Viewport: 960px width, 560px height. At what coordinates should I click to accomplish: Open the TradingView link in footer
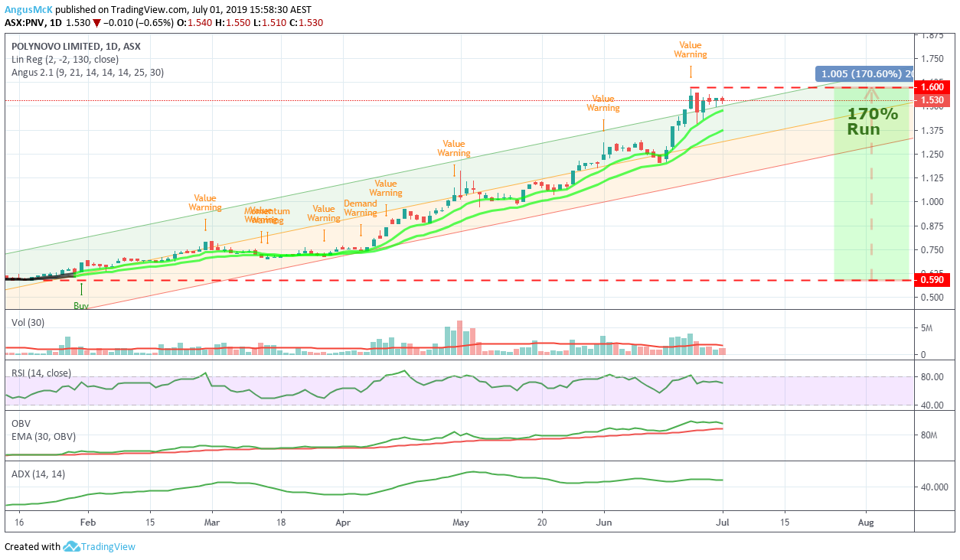[109, 546]
